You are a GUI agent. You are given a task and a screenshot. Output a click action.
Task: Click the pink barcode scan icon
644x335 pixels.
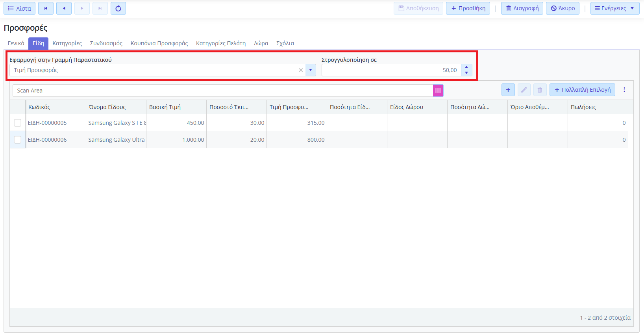click(x=438, y=91)
